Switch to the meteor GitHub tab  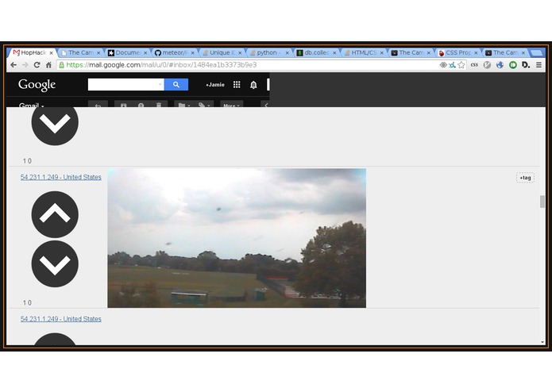coord(174,52)
